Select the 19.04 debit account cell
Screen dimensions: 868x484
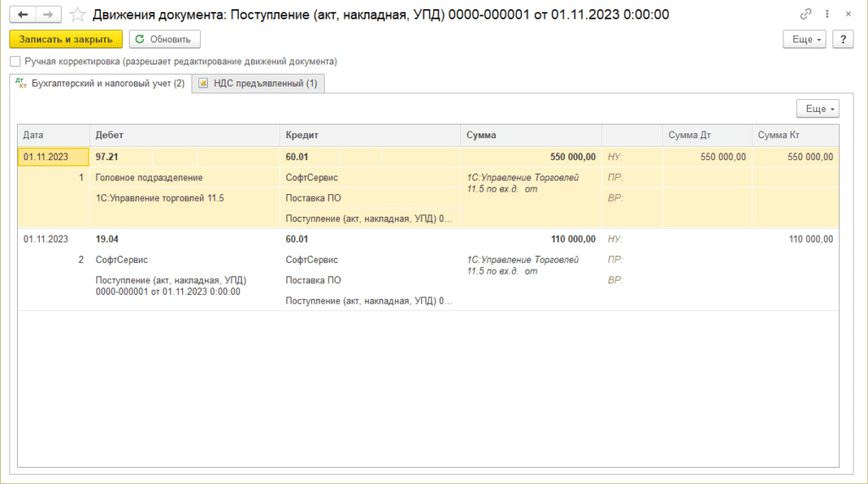[x=108, y=239]
